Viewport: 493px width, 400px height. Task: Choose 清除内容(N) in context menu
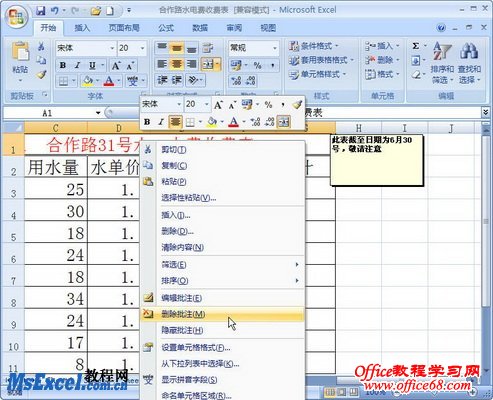pos(223,247)
